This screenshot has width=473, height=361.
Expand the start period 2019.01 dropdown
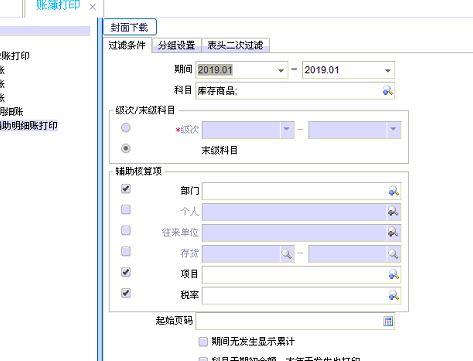281,70
